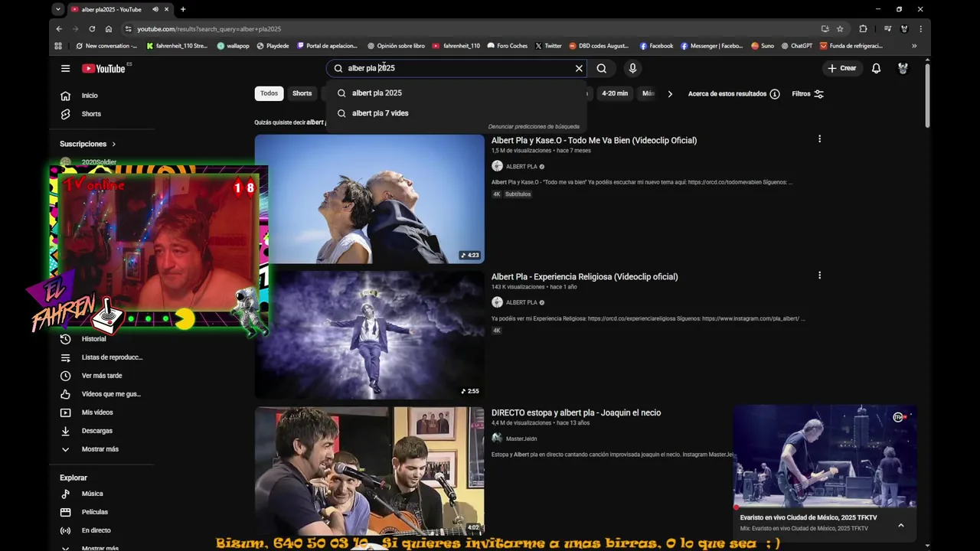Screen dimensions: 980x551
Task: Open three-dot menu for Experiencia Religiosa
Action: point(819,275)
